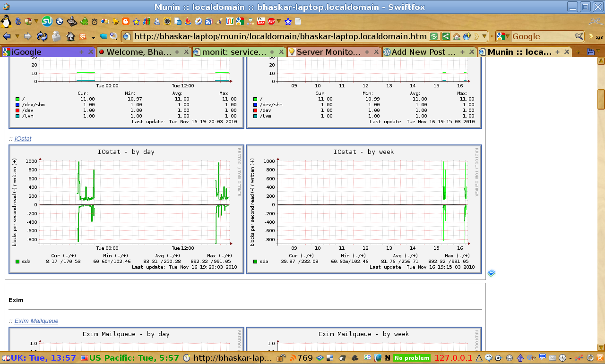The image size is (605, 364).
Task: Click the No problem green status button
Action: [x=412, y=358]
